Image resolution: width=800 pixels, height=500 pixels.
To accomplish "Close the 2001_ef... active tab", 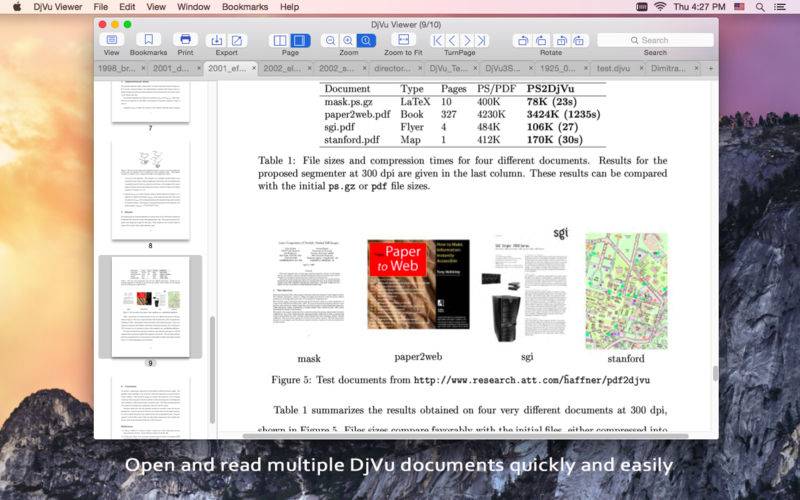I will [254, 68].
